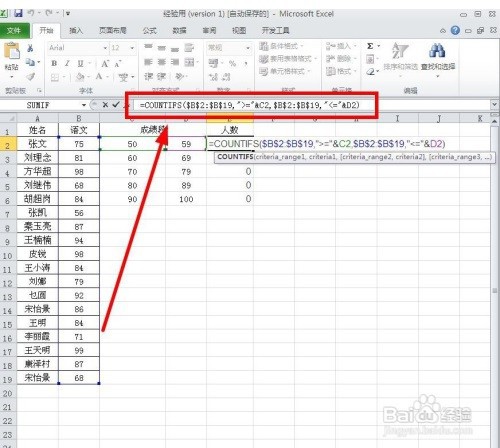Screen dimensions: 500x448
Task: Switch to the Home ribbon tab
Action: click(x=46, y=31)
